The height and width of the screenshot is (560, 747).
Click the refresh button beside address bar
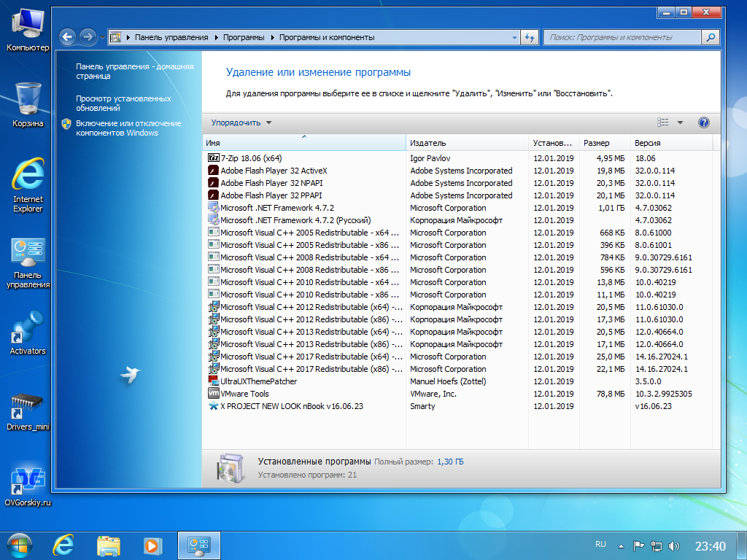[x=530, y=37]
